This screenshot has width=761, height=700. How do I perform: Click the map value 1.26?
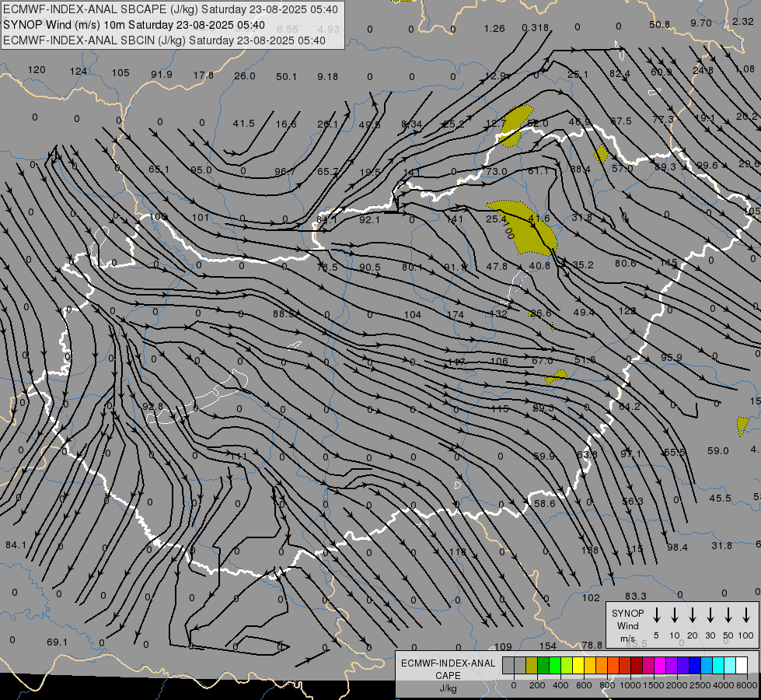pyautogui.click(x=494, y=29)
